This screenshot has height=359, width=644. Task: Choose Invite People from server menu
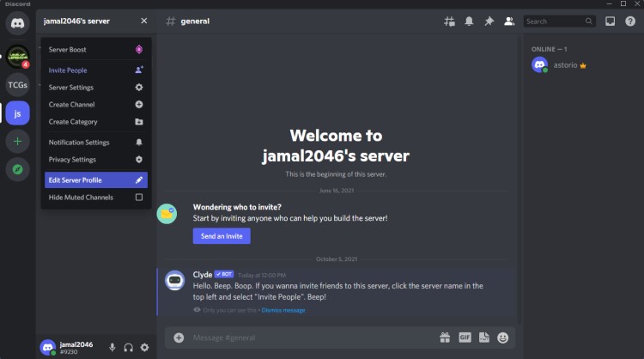coord(95,70)
